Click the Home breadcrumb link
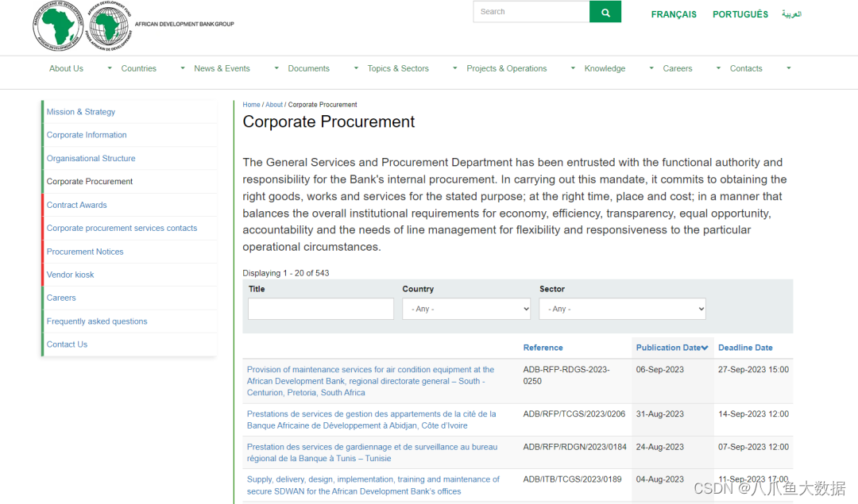Image resolution: width=858 pixels, height=504 pixels. [x=251, y=105]
